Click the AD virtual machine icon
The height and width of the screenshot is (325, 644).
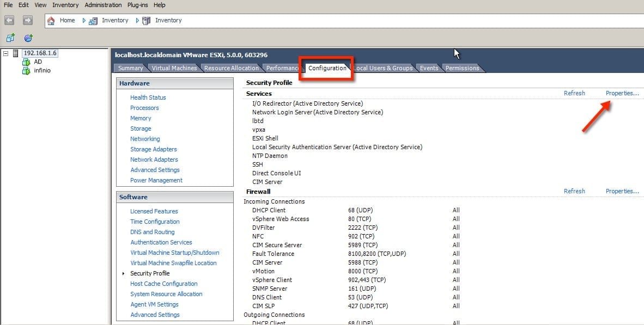click(x=26, y=62)
